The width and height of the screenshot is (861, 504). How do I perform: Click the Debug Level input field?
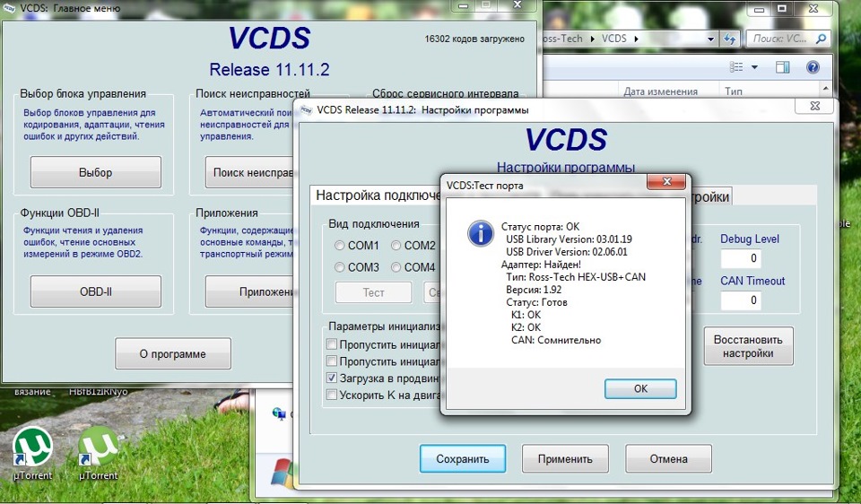coord(740,258)
